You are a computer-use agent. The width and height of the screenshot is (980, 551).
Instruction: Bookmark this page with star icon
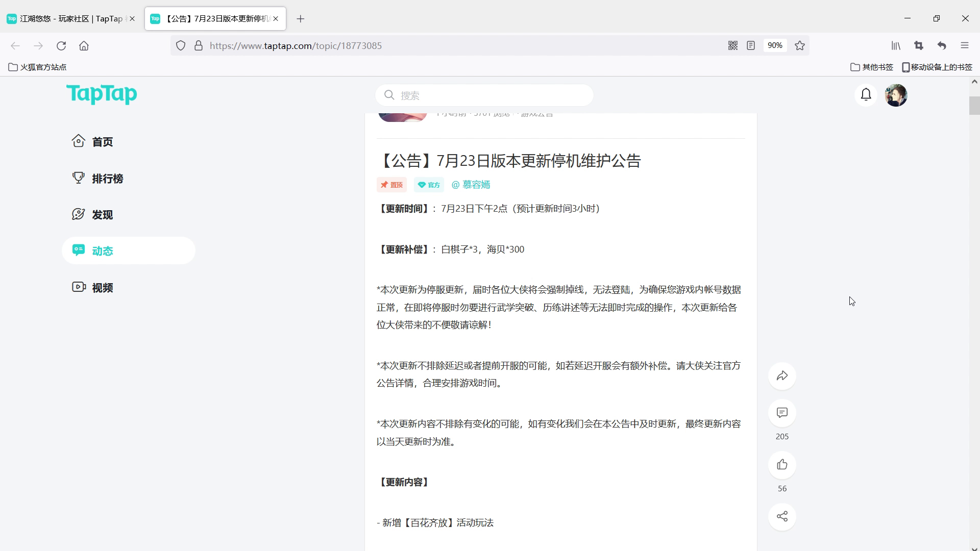coord(800,46)
